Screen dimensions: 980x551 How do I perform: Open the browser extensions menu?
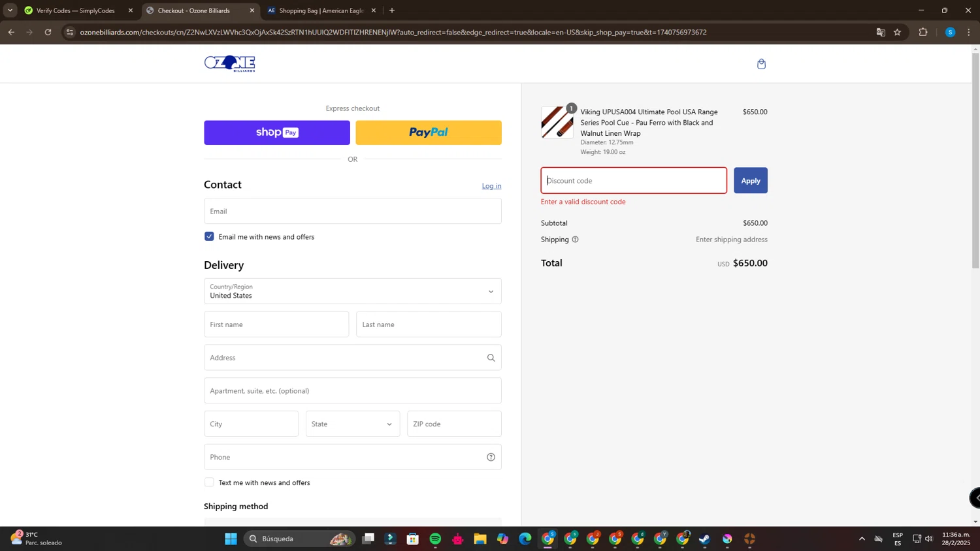click(923, 32)
